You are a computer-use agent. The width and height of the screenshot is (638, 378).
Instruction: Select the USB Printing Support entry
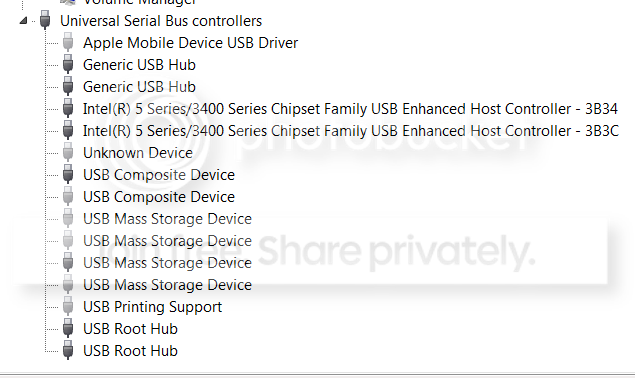coord(153,307)
